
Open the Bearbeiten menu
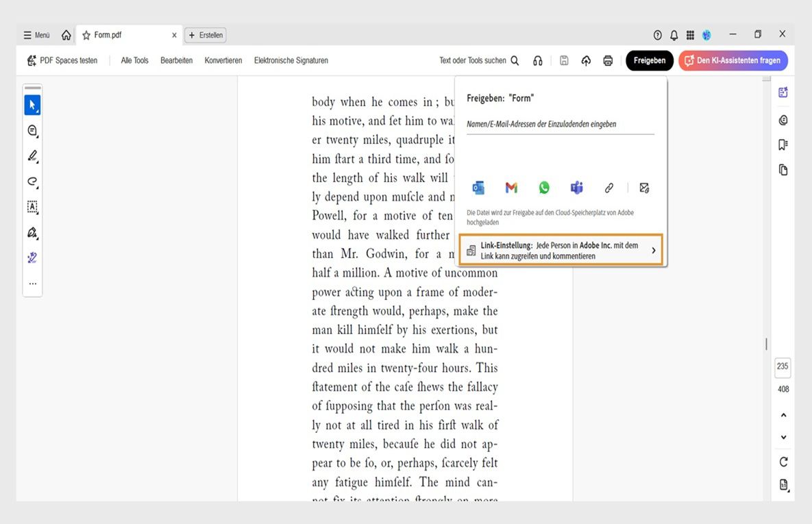[x=176, y=60]
